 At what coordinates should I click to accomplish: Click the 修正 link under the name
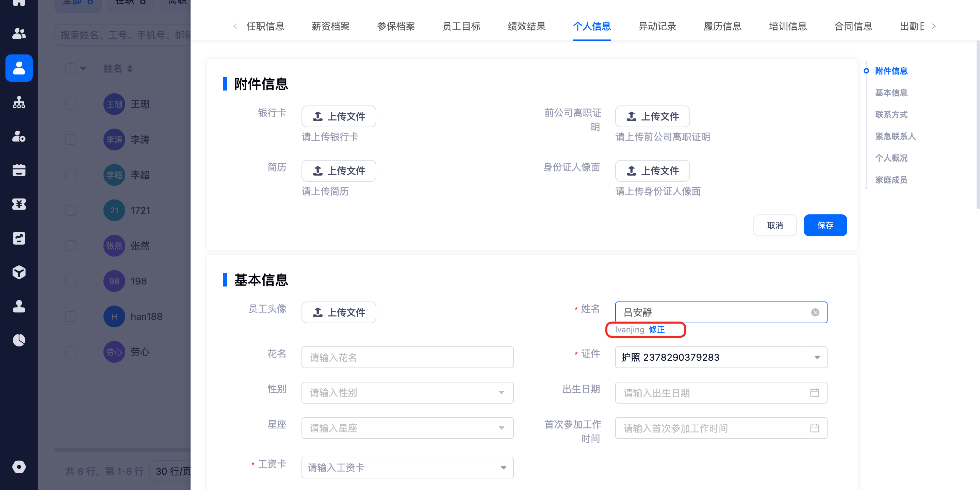click(656, 329)
